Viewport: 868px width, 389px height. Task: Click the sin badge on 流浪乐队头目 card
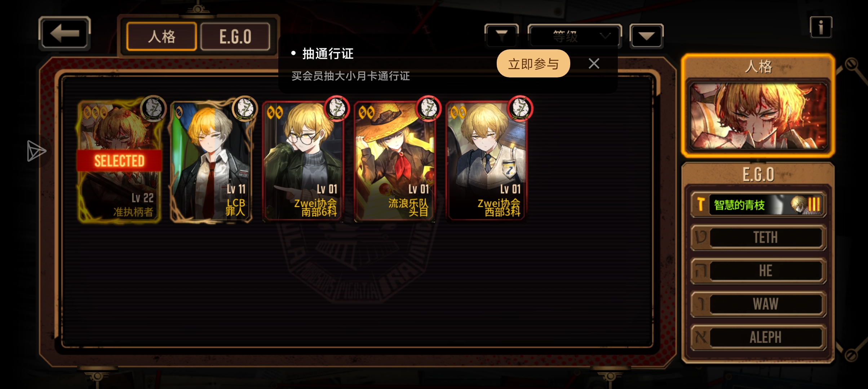[429, 108]
